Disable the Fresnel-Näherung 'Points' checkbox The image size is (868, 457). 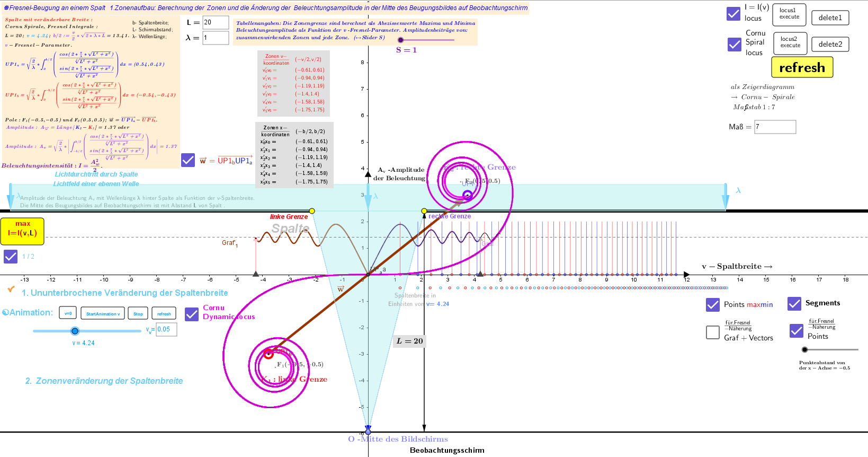(797, 331)
